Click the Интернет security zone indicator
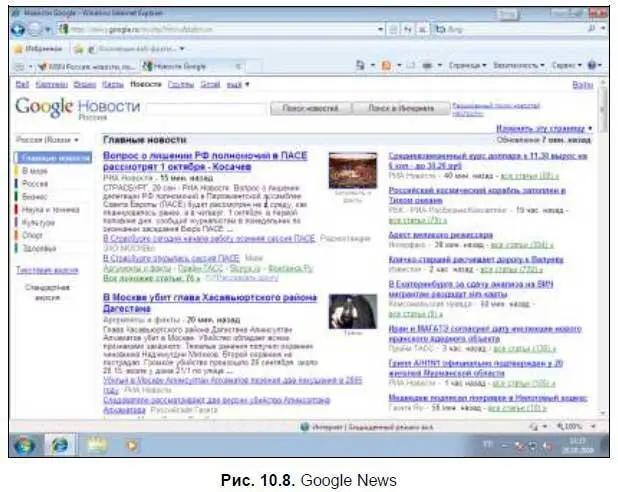This screenshot has height=492, width=618. 367,427
